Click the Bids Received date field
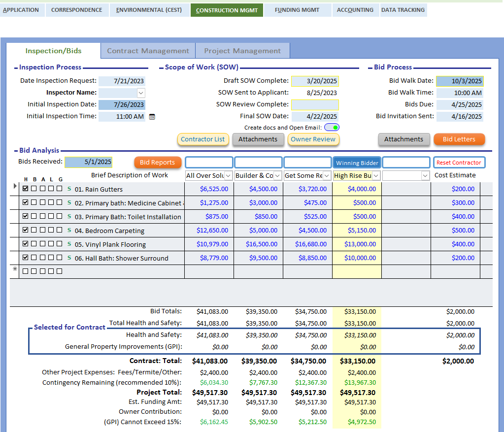The width and height of the screenshot is (504, 432). pos(88,162)
